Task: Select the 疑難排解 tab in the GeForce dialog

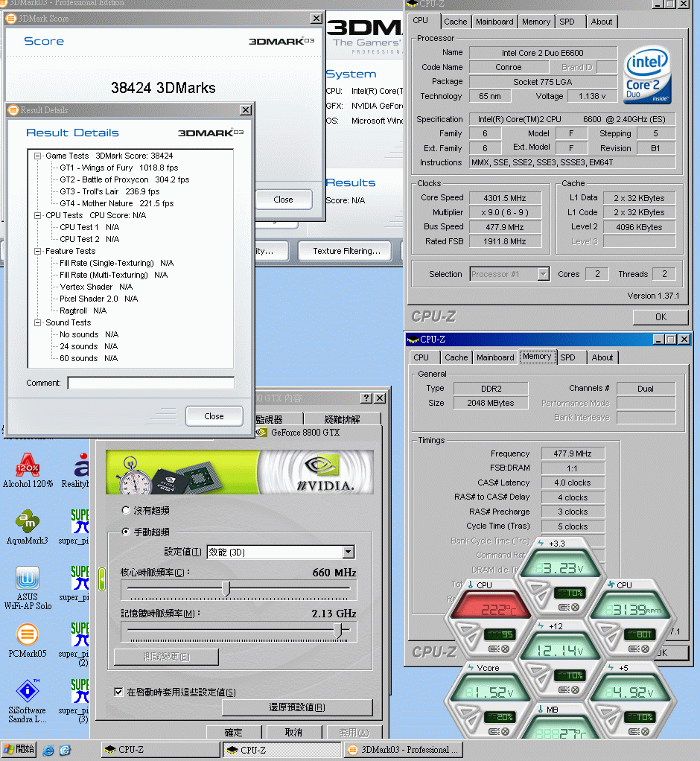Action: tap(342, 419)
